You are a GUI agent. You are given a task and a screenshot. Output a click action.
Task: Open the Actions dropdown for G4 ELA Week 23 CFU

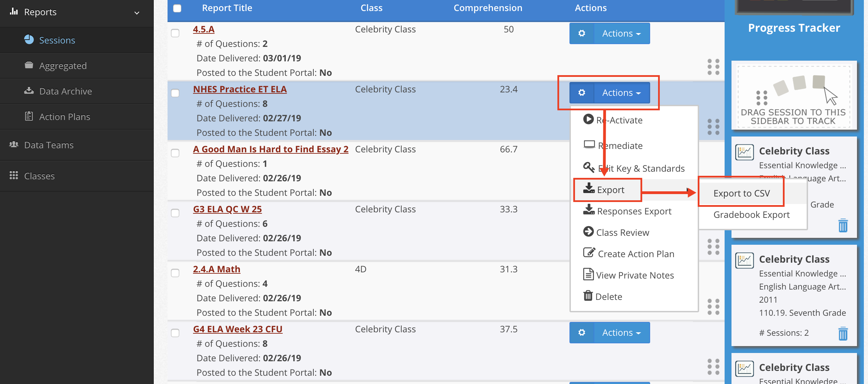[622, 333]
